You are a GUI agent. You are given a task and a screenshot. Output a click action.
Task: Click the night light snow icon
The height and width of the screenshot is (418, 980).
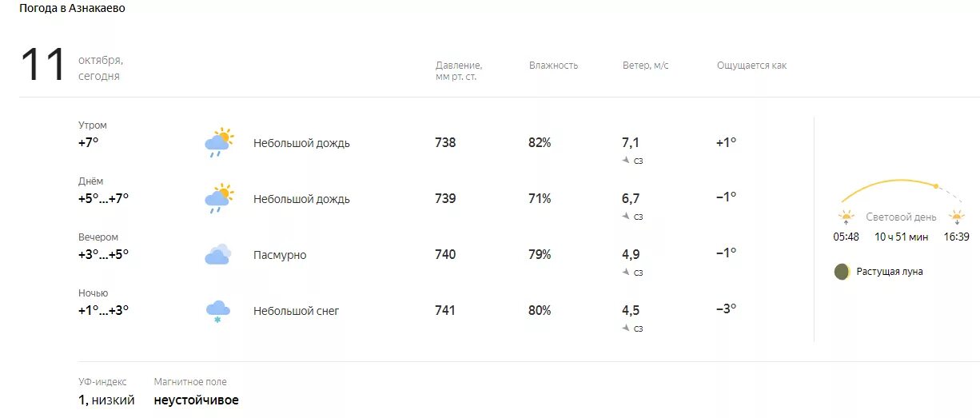click(x=217, y=311)
